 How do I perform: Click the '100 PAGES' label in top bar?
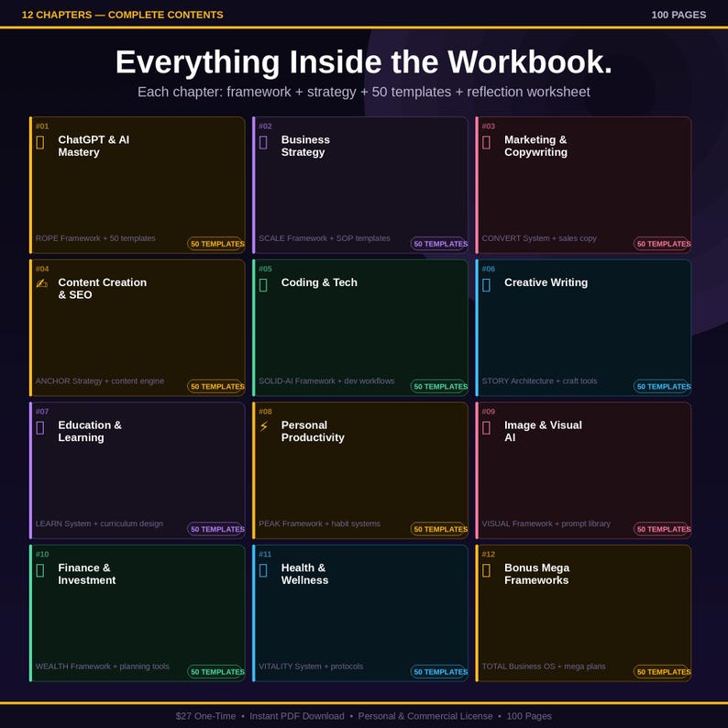click(x=678, y=15)
